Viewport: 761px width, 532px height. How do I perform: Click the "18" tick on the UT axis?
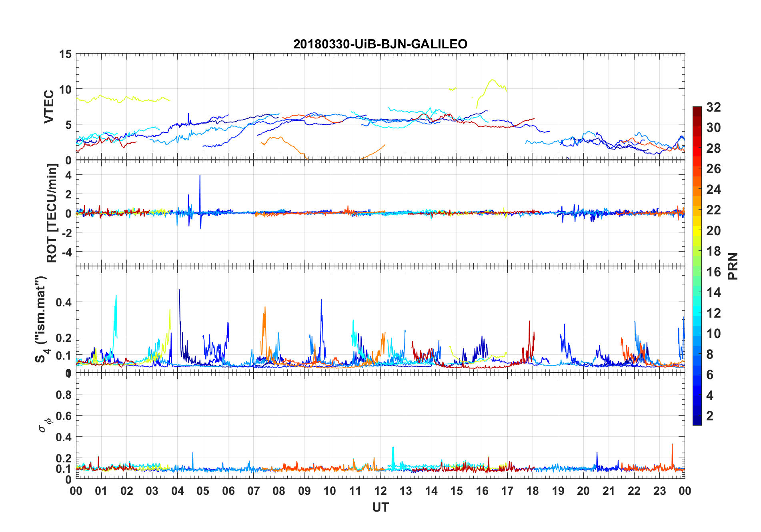pos(533,491)
